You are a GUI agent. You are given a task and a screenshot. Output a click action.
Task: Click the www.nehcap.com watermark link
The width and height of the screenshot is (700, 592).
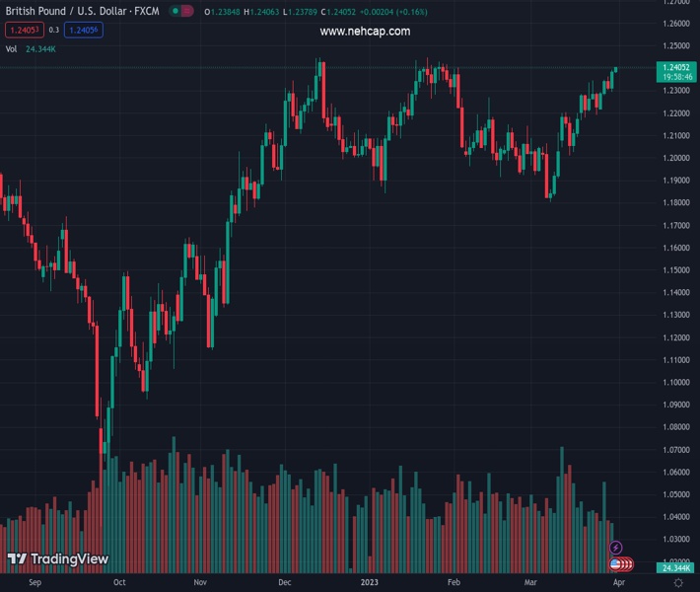365,32
